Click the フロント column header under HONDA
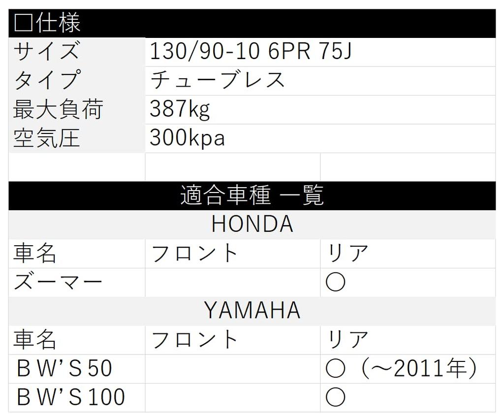 tap(194, 254)
